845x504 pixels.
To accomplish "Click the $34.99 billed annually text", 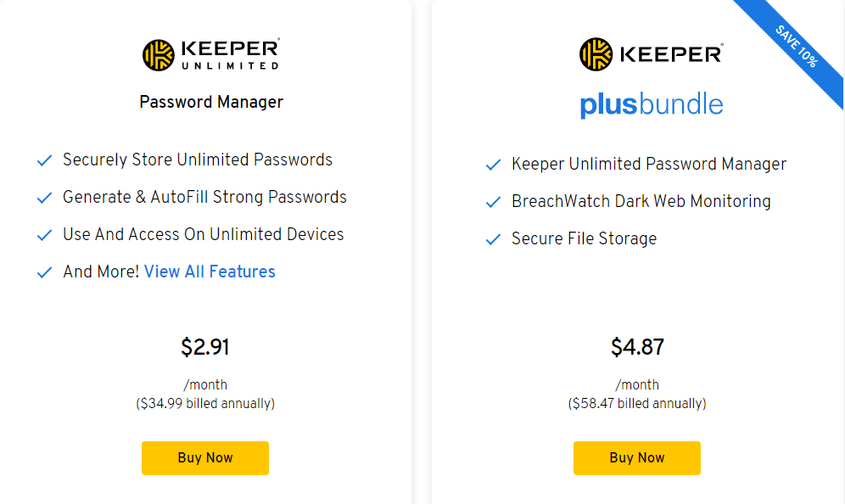I will click(205, 404).
